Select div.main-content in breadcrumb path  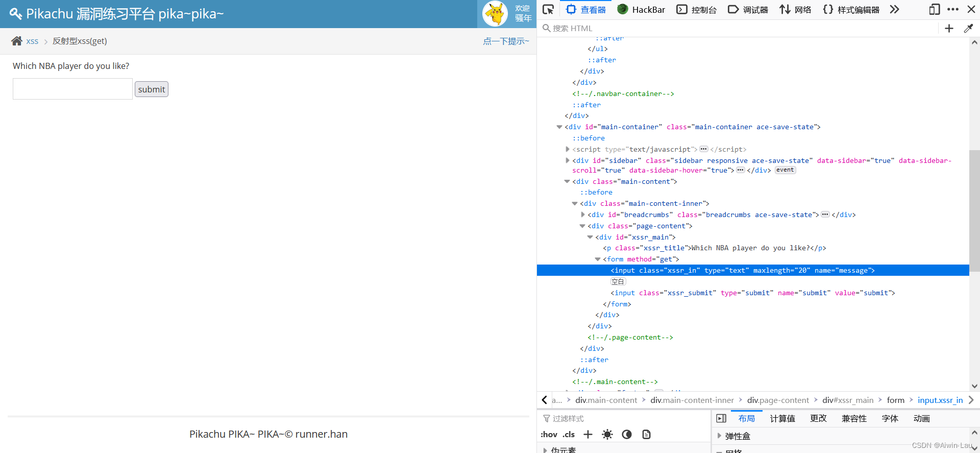point(606,400)
